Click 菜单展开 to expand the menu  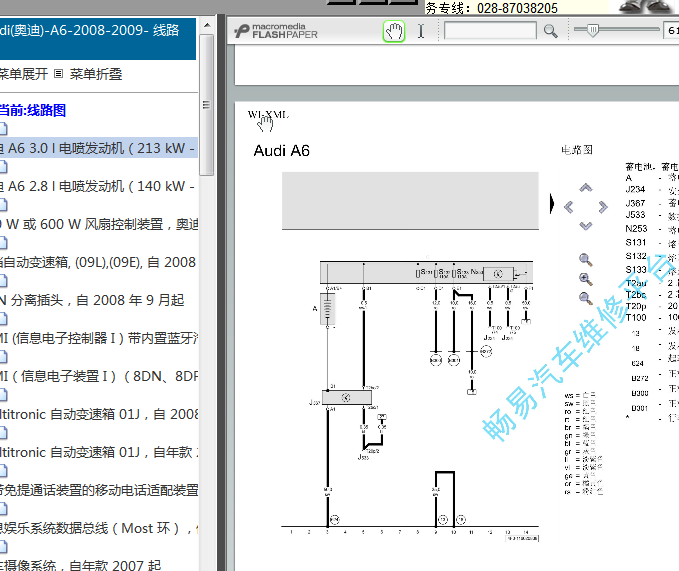23,74
